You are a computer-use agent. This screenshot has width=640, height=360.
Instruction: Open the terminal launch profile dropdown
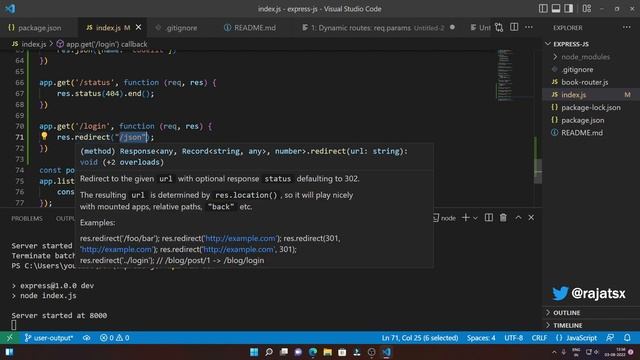coord(475,218)
